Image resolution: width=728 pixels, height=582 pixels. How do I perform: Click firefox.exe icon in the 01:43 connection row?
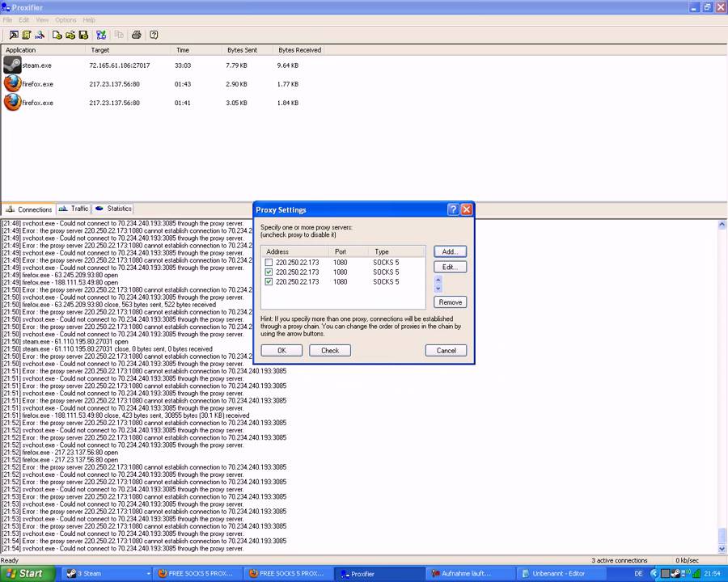tap(12, 83)
